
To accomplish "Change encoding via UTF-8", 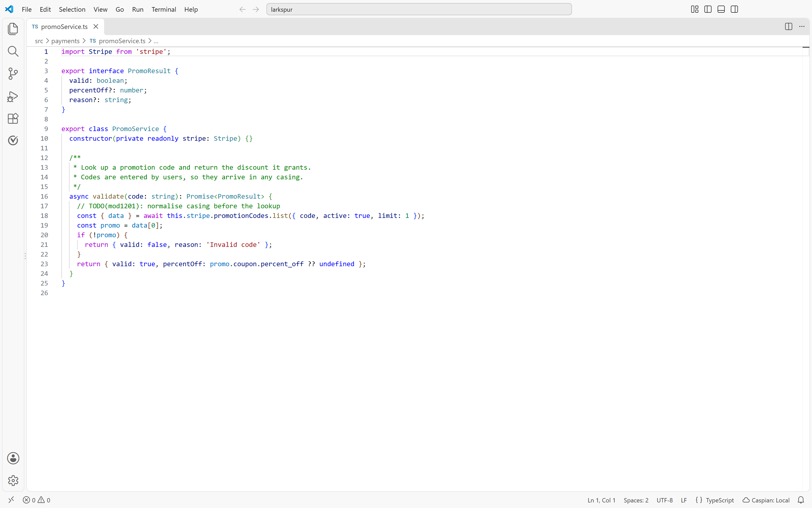I will tap(664, 500).
